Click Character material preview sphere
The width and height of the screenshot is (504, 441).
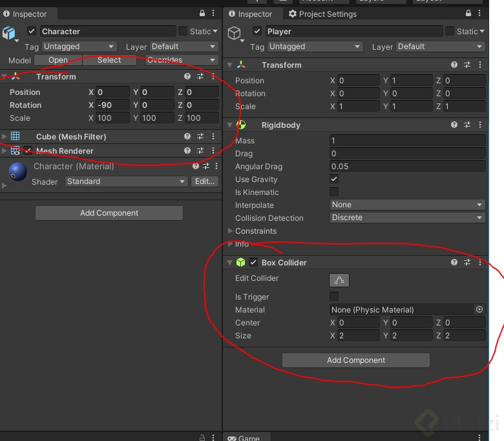(x=18, y=172)
